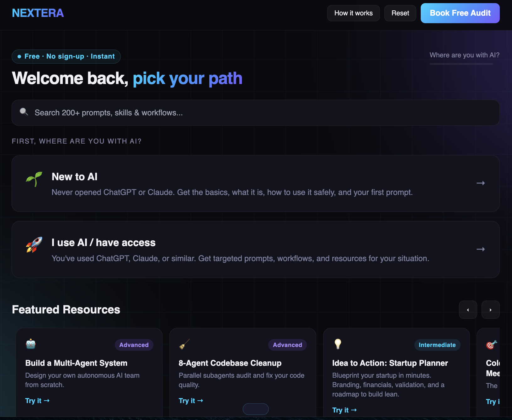This screenshot has height=420, width=512.
Task: Click broom icon on Codebase Cleanup card
Action: coord(184,344)
